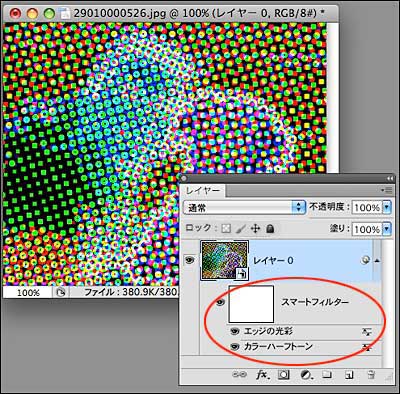Select the レイヤー panel tab
The width and height of the screenshot is (400, 394).
203,191
